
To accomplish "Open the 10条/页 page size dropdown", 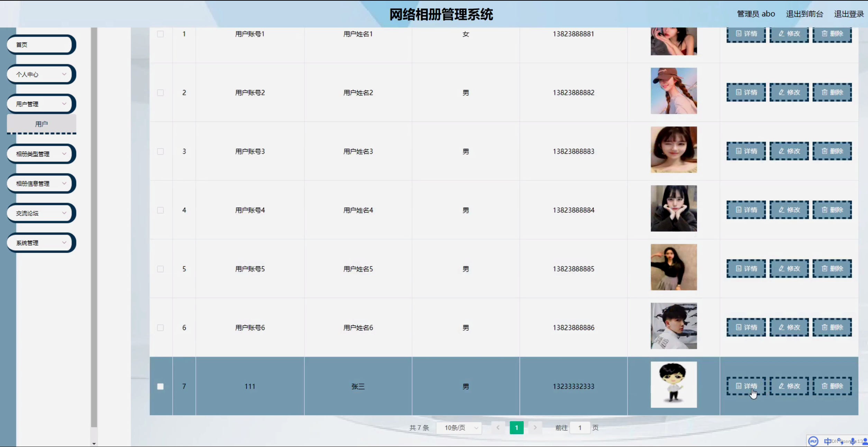I will tap(459, 428).
